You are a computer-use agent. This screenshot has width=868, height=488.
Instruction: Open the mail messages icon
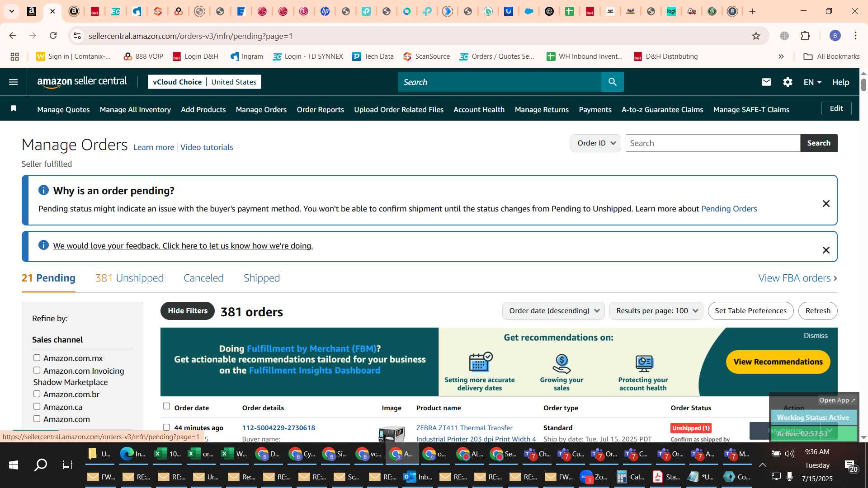coord(766,82)
